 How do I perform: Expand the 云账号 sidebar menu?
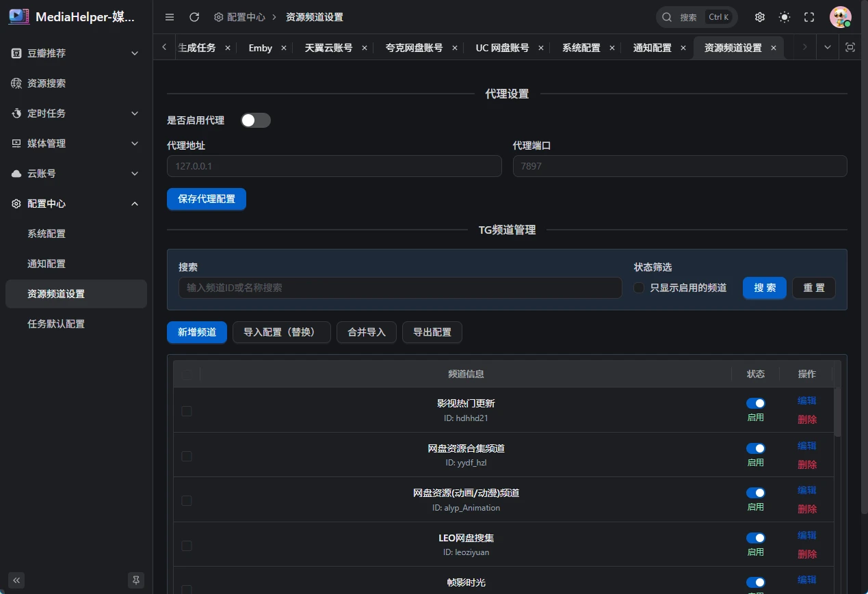tap(76, 174)
